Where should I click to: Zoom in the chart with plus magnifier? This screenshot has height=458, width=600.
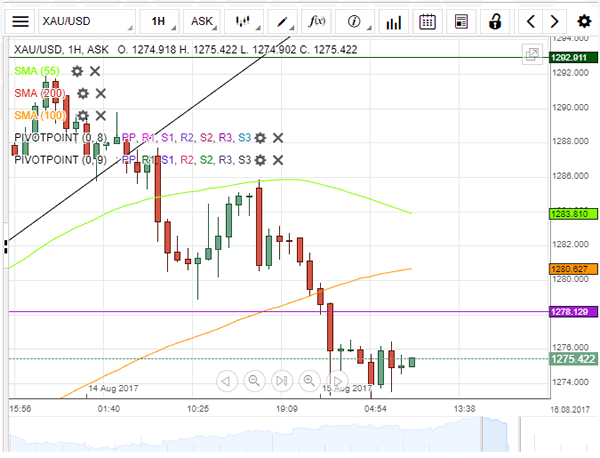[x=309, y=381]
